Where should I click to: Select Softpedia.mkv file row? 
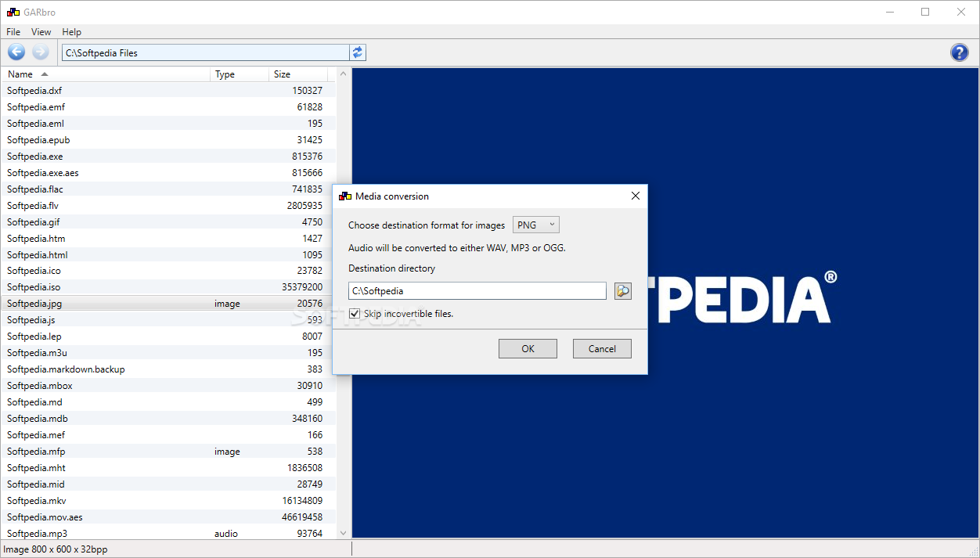click(x=168, y=501)
